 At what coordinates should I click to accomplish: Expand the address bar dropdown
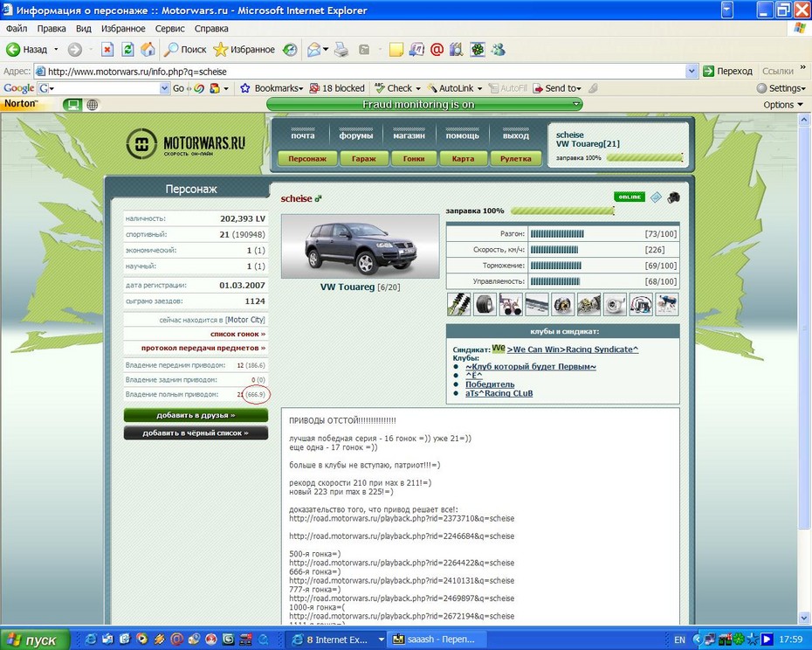692,71
